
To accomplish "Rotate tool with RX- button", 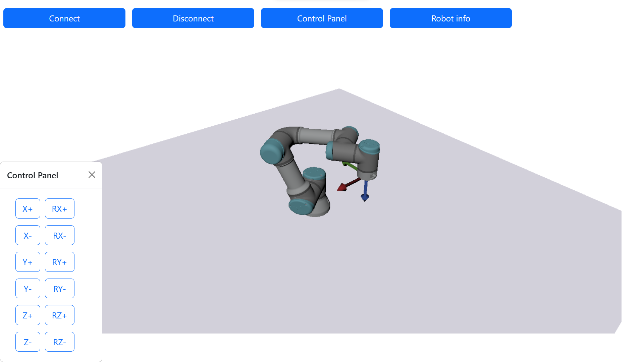I will click(x=60, y=235).
